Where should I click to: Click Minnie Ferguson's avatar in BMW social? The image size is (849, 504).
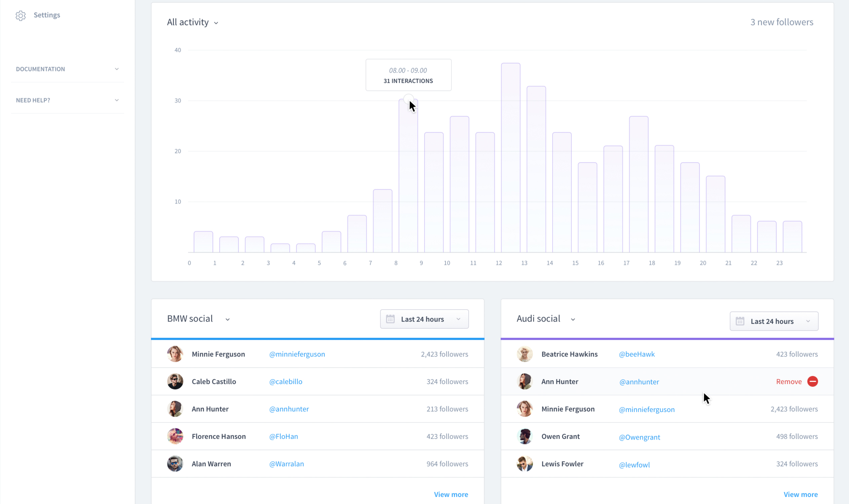(x=175, y=354)
